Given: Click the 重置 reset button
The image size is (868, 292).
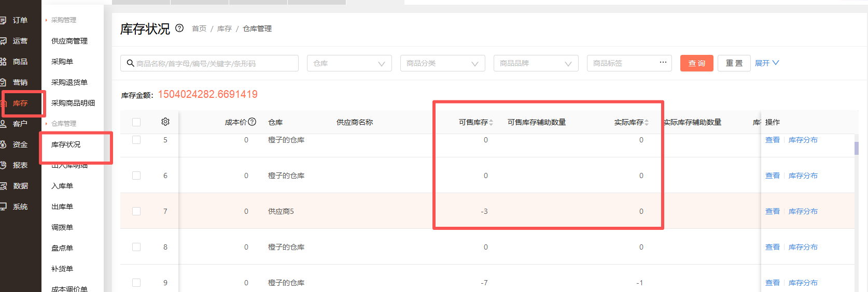Looking at the screenshot, I should coord(734,63).
